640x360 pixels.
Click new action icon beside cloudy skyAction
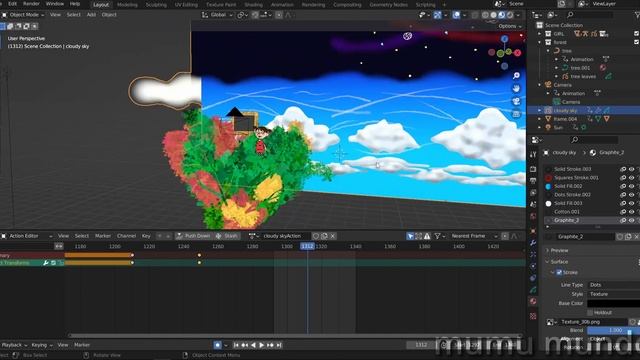coord(324,236)
